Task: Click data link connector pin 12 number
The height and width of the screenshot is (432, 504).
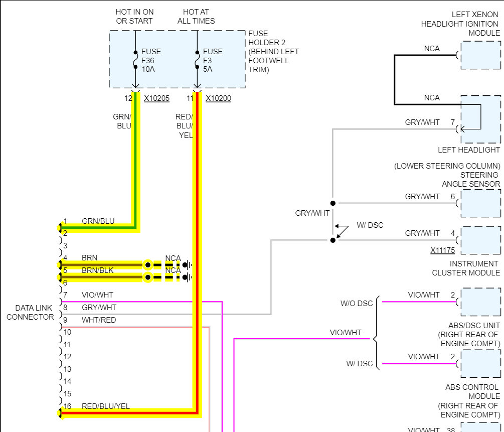Action: click(68, 356)
